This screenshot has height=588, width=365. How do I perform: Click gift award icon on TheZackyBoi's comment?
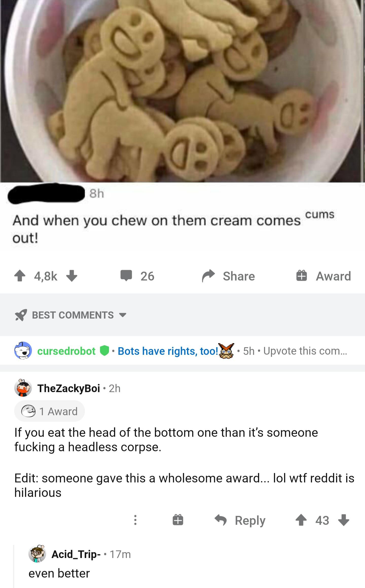[178, 521]
